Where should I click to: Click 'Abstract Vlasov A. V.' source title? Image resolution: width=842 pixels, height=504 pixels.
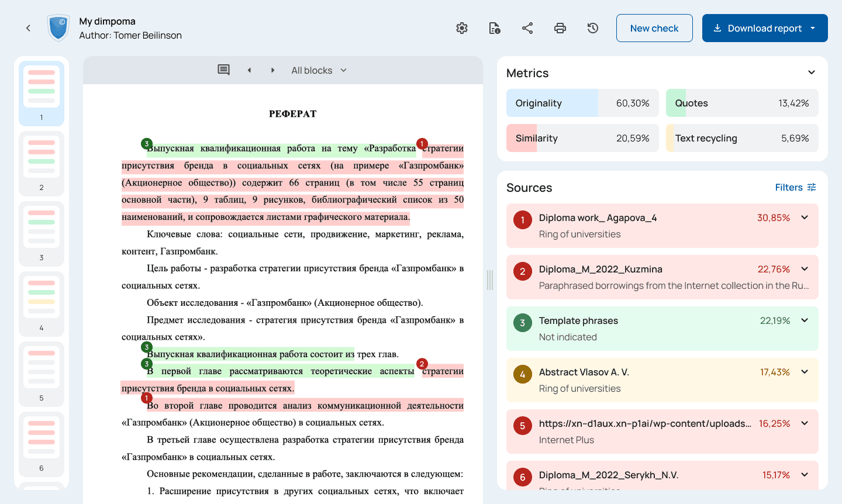[x=584, y=372]
